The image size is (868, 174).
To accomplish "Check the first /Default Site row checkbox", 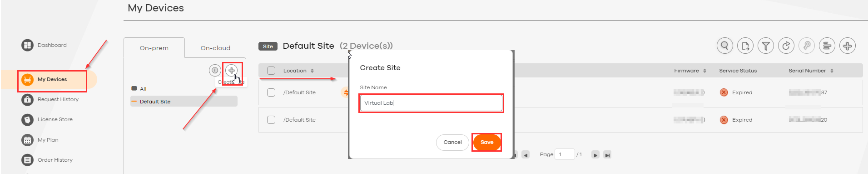I will click(271, 92).
